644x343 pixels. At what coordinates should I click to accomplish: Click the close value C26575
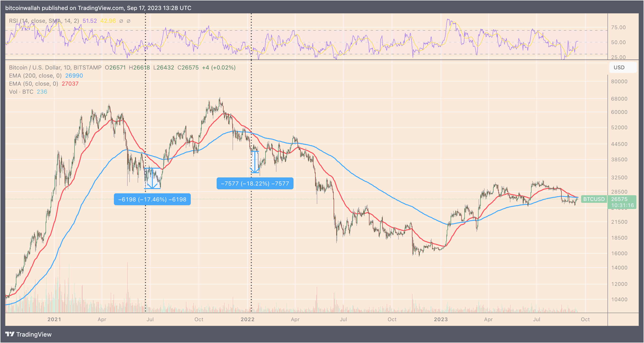pos(188,68)
